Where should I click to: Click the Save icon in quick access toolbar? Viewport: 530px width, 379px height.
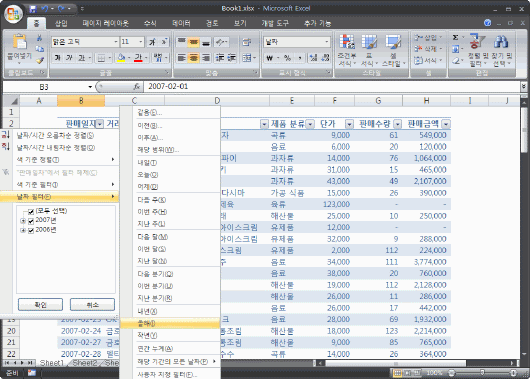tap(33, 9)
